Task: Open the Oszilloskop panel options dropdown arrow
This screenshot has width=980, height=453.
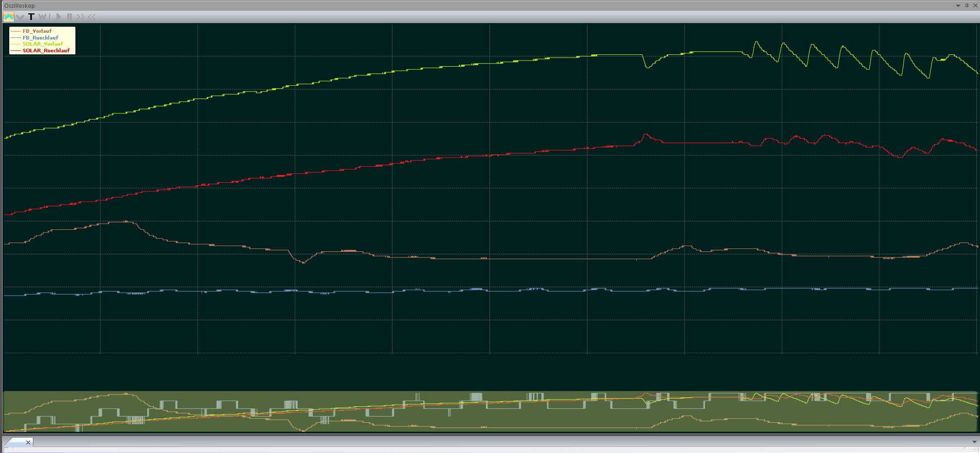Action: pos(958,6)
